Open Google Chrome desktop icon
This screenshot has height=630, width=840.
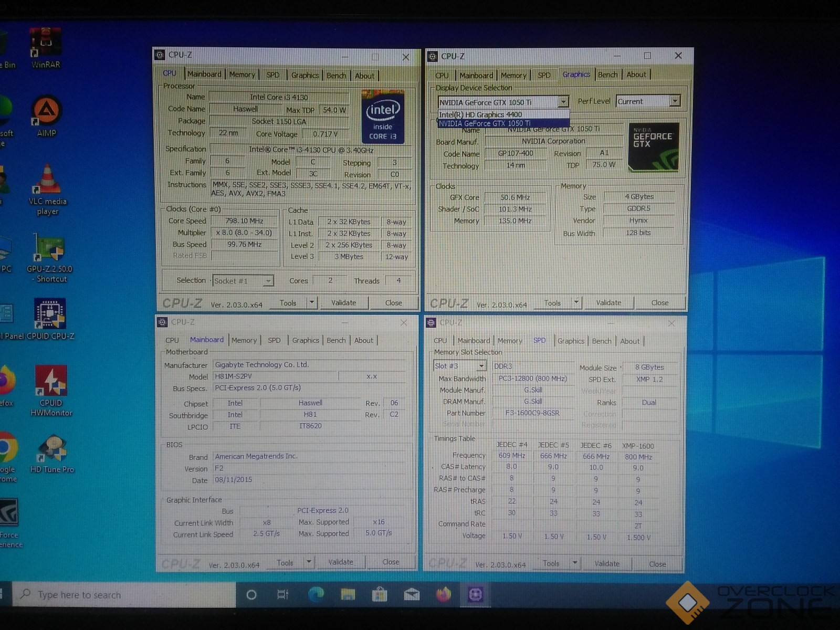7,456
